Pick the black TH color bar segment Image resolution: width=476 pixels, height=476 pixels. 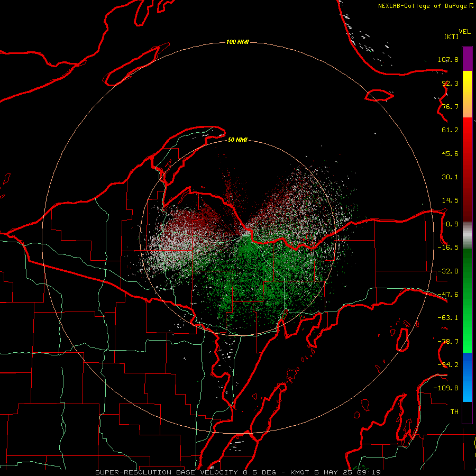[x=467, y=412]
